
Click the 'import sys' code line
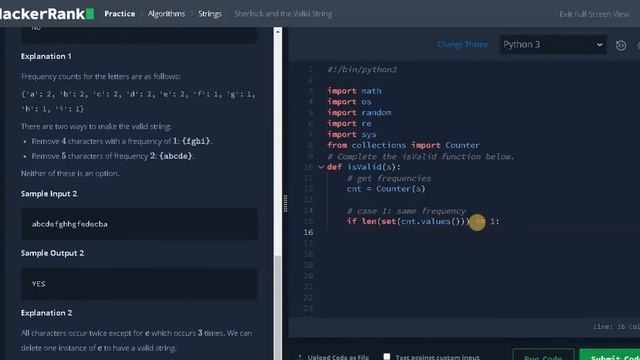pos(351,134)
